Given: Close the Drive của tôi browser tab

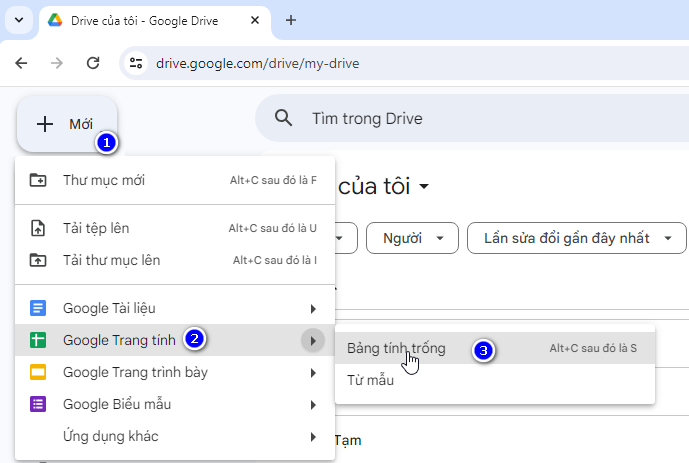Looking at the screenshot, I should pyautogui.click(x=255, y=20).
